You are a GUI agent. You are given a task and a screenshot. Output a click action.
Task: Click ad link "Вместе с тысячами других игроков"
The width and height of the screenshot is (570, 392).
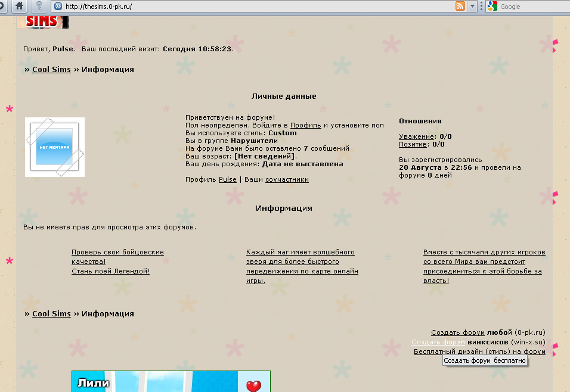[484, 266]
